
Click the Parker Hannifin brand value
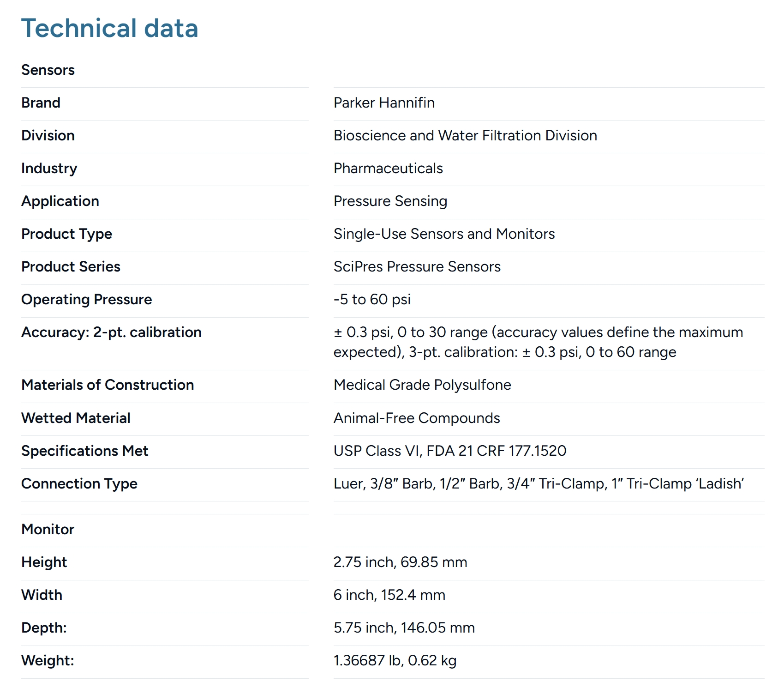384,103
